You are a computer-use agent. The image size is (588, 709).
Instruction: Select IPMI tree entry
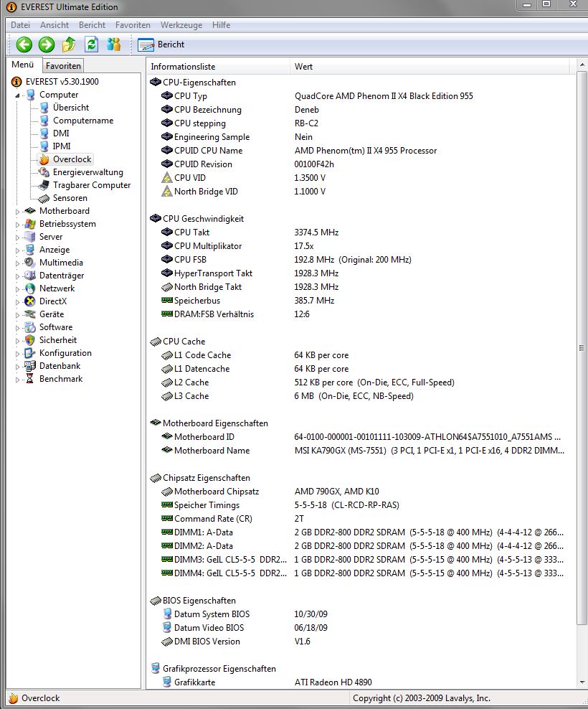click(62, 146)
